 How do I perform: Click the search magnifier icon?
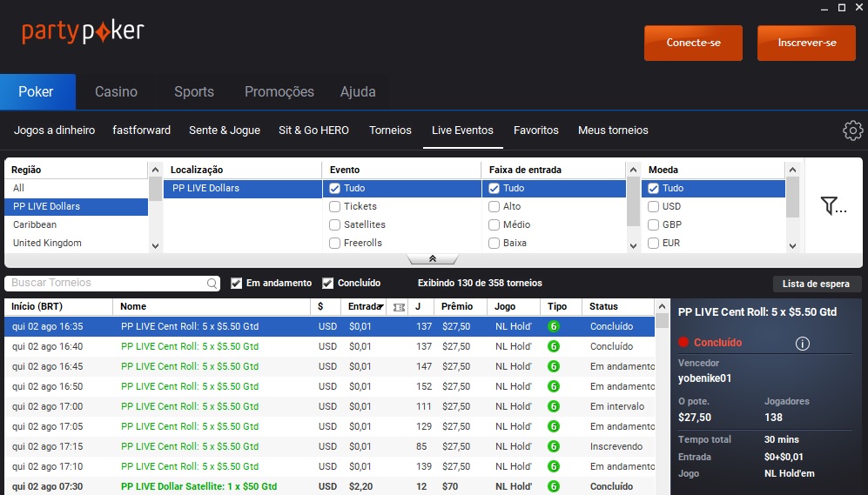pos(212,284)
